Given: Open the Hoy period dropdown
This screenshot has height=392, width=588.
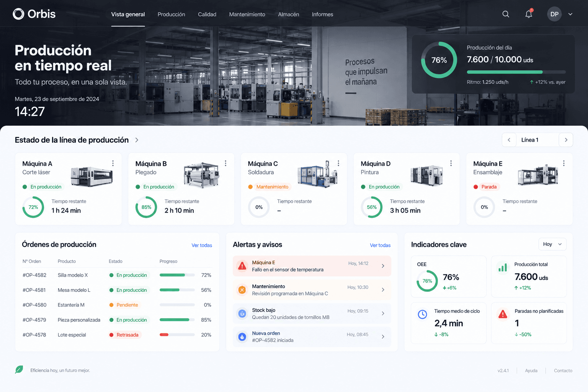Looking at the screenshot, I should [552, 244].
